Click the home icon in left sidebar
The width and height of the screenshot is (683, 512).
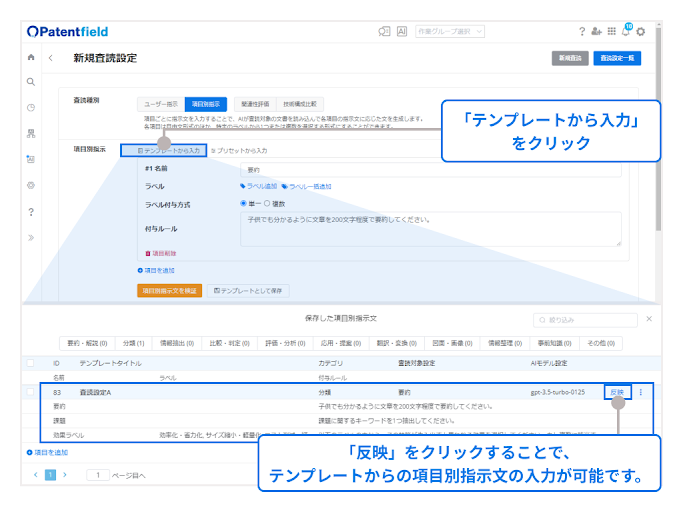pos(31,58)
